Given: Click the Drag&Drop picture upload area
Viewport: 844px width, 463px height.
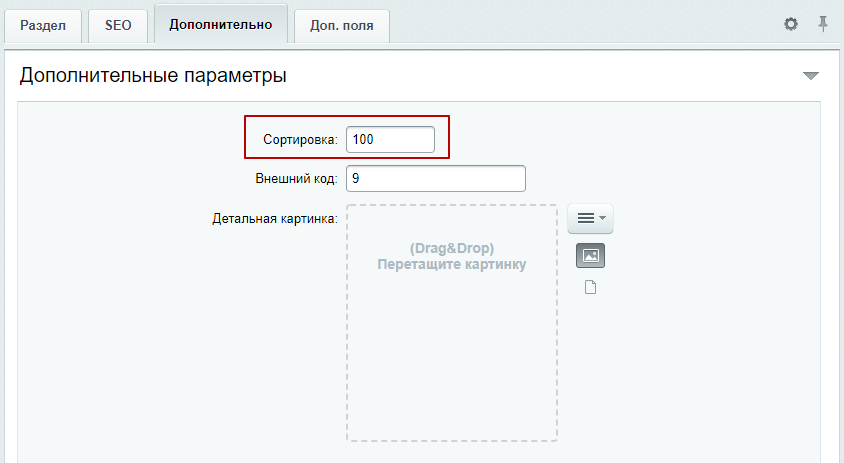Looking at the screenshot, I should pyautogui.click(x=452, y=323).
